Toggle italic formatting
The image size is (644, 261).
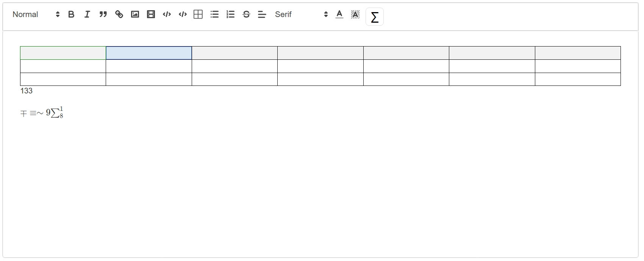[87, 14]
